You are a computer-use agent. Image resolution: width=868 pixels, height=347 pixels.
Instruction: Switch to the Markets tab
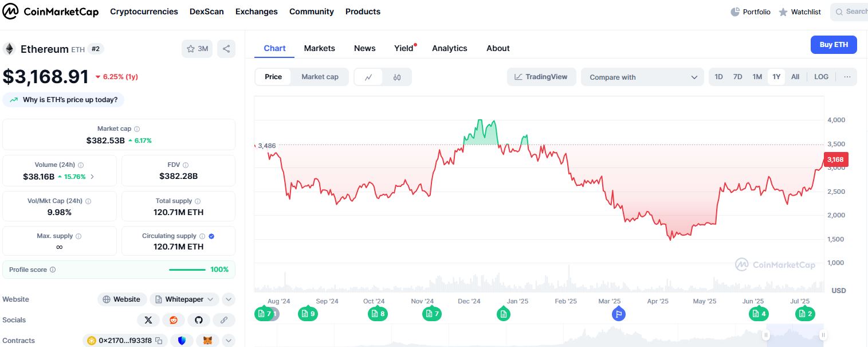320,48
